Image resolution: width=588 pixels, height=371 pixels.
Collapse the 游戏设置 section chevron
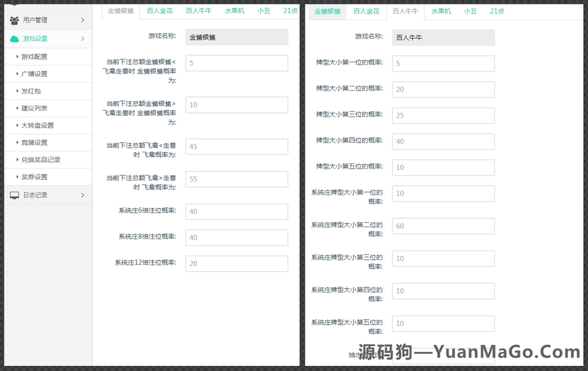[x=83, y=37]
